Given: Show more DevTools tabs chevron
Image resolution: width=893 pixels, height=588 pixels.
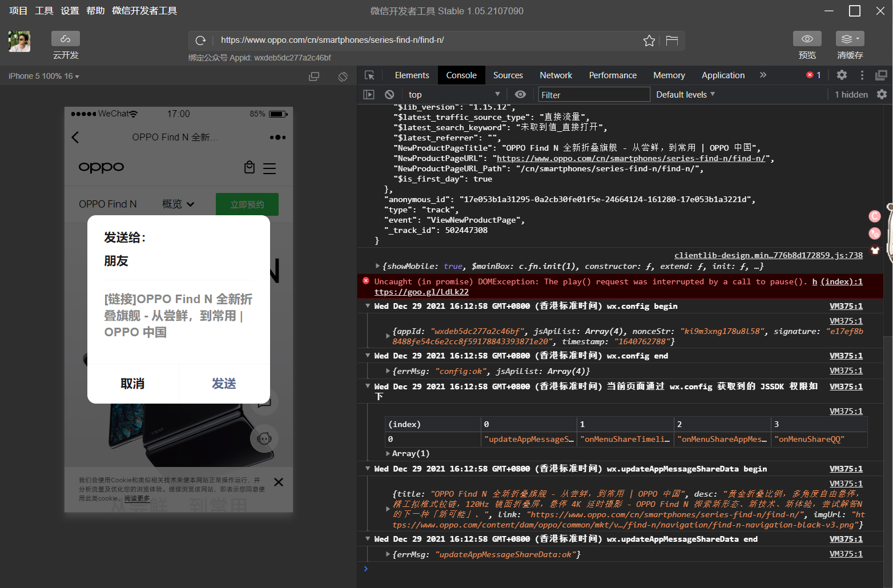Looking at the screenshot, I should coord(763,75).
